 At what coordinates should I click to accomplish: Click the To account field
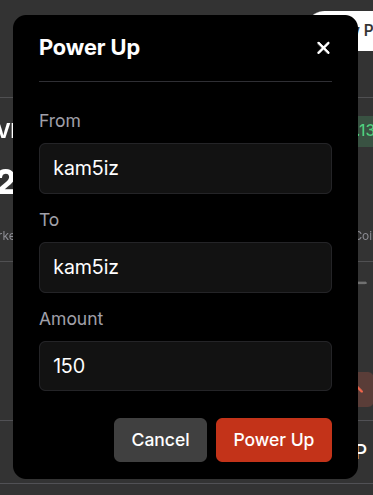[x=185, y=267]
